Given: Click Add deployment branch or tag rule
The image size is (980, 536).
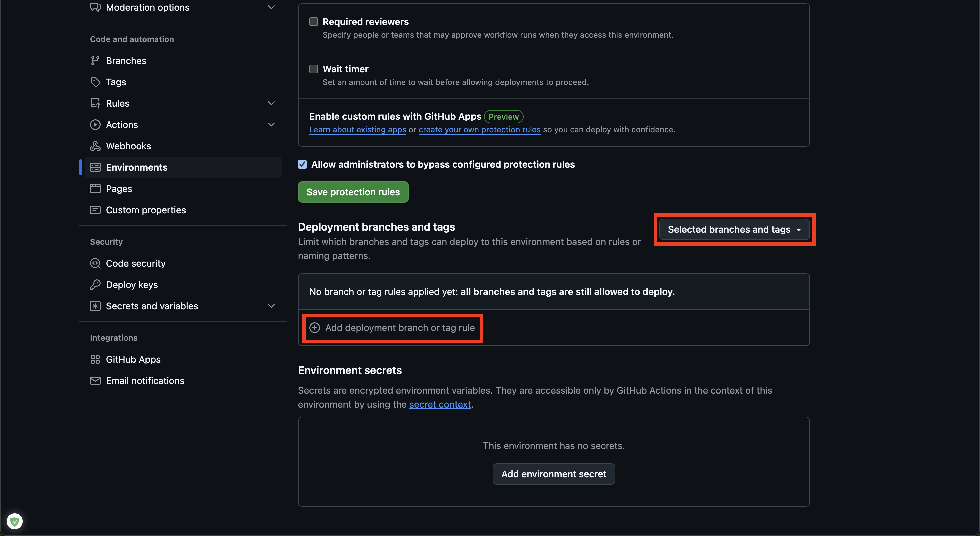Looking at the screenshot, I should [392, 328].
